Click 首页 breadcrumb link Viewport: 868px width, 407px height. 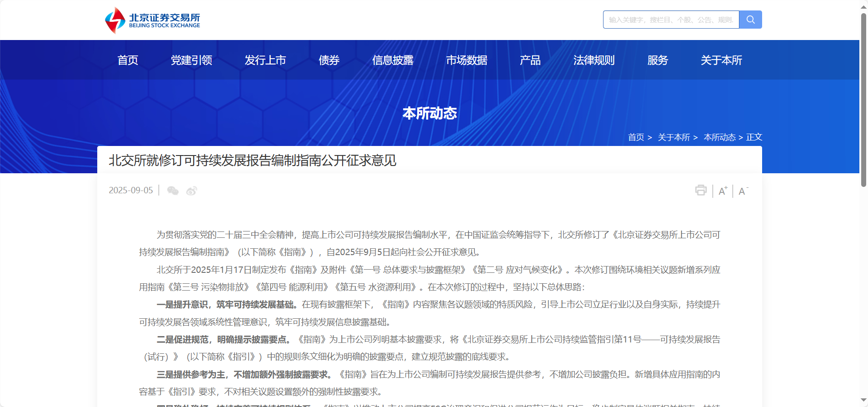tap(636, 137)
